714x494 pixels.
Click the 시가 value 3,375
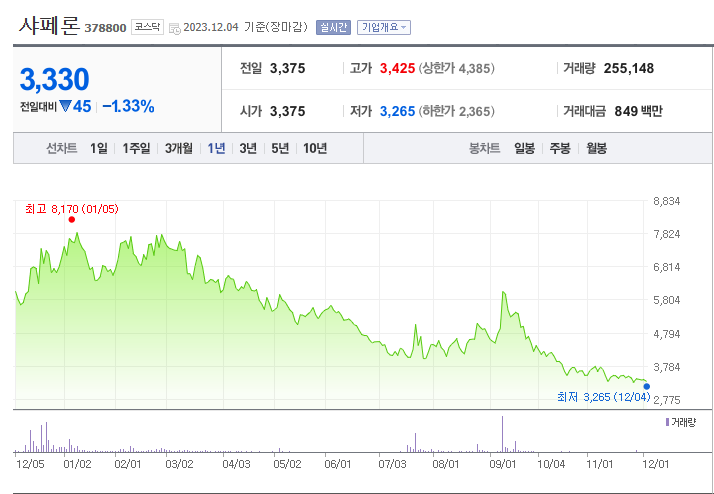pyautogui.click(x=287, y=112)
